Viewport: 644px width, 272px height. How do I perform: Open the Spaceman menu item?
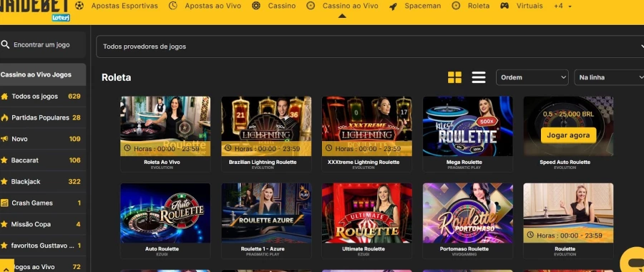tap(423, 6)
